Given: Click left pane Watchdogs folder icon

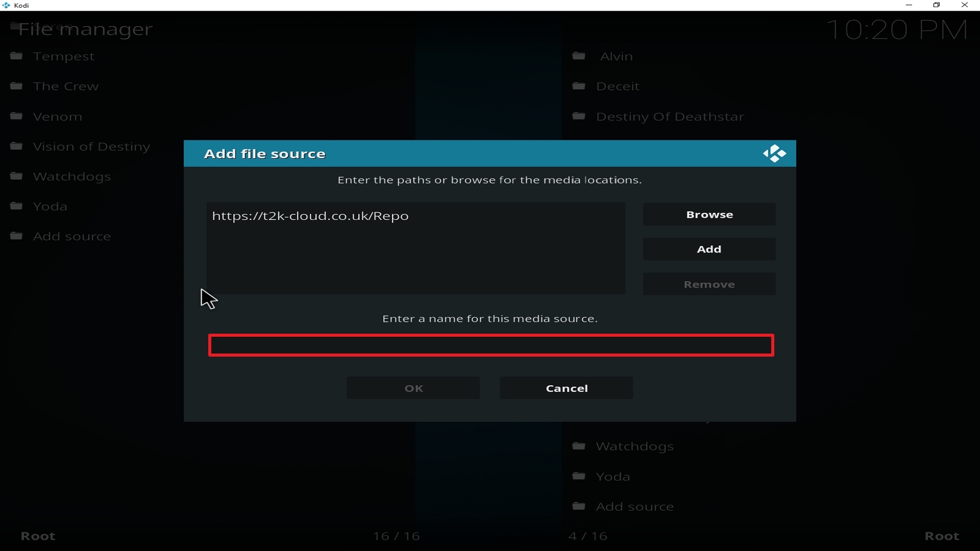Looking at the screenshot, I should 16,176.
